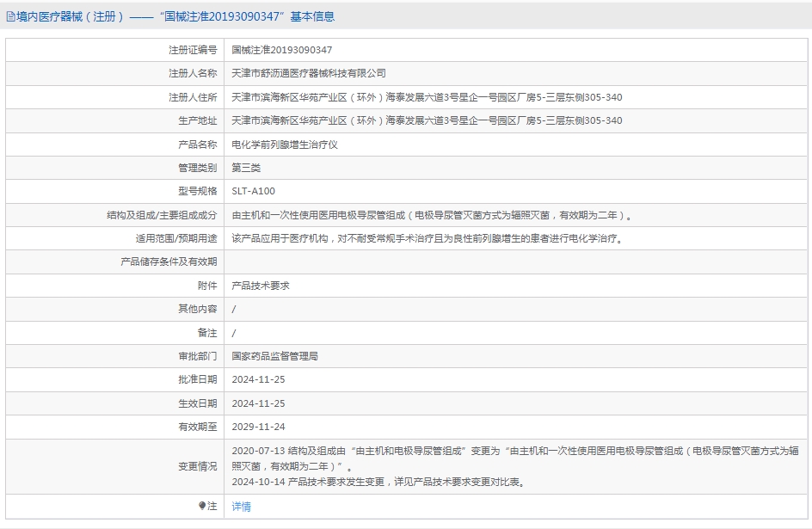Click the 生效日期 label

[x=197, y=403]
